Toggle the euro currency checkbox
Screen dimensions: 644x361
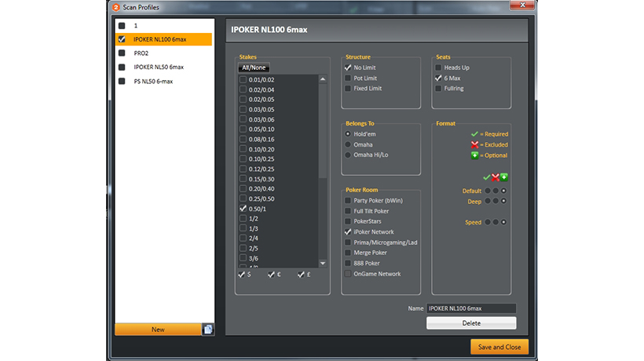coord(271,275)
